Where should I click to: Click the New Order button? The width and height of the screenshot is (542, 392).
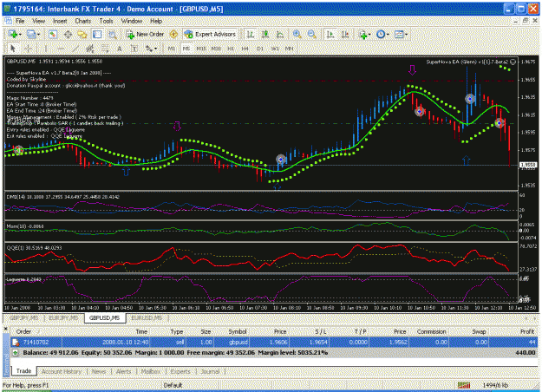click(145, 34)
